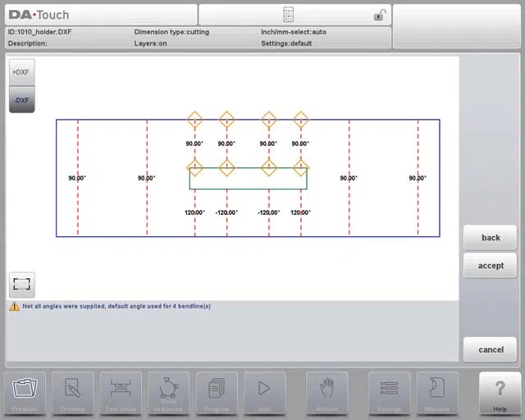Click the unlocked padlock icon

(x=380, y=15)
